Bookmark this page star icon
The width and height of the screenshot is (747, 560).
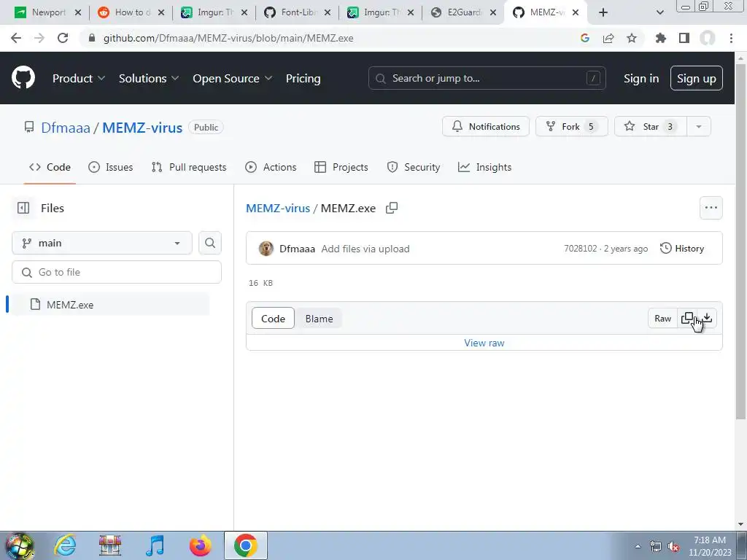(x=632, y=38)
